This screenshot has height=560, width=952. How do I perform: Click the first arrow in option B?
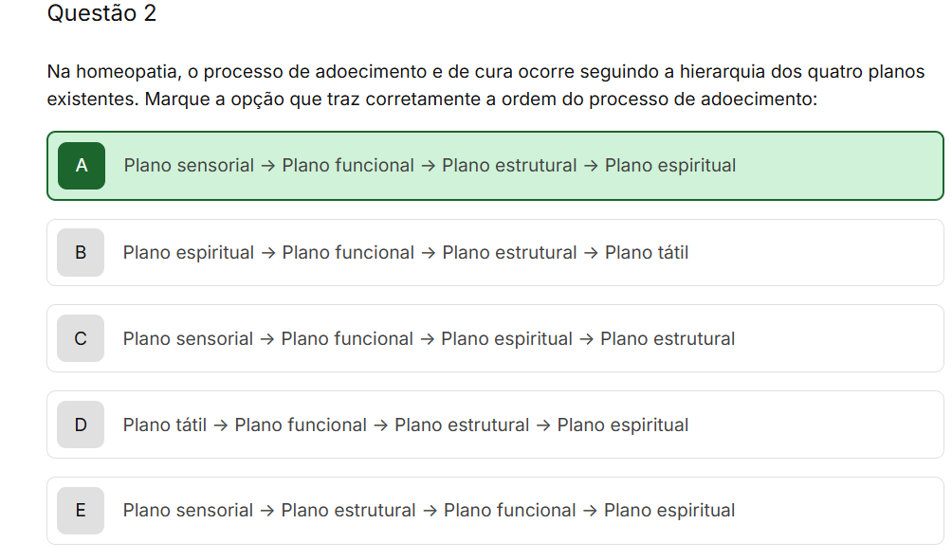pyautogui.click(x=268, y=254)
